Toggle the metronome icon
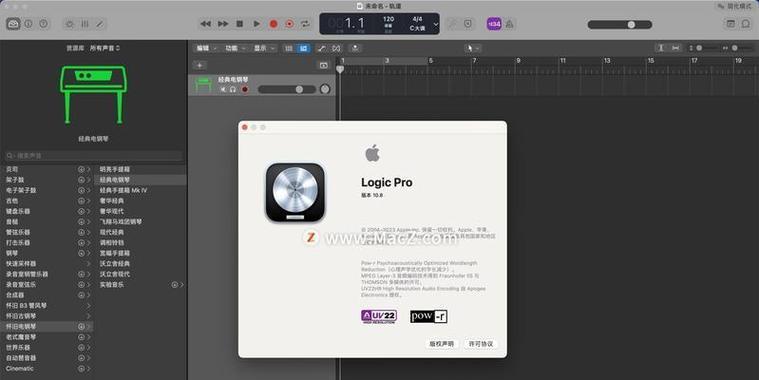759x380 pixels. click(x=510, y=24)
